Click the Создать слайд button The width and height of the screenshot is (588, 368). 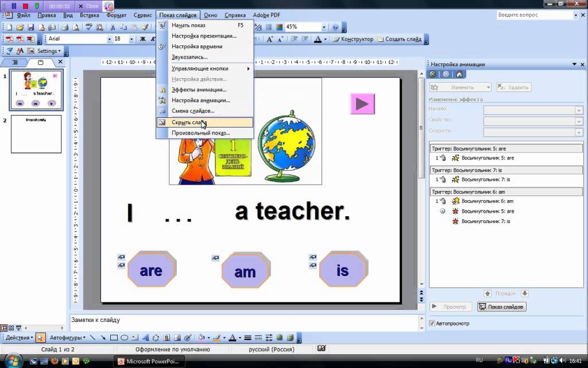(x=399, y=39)
